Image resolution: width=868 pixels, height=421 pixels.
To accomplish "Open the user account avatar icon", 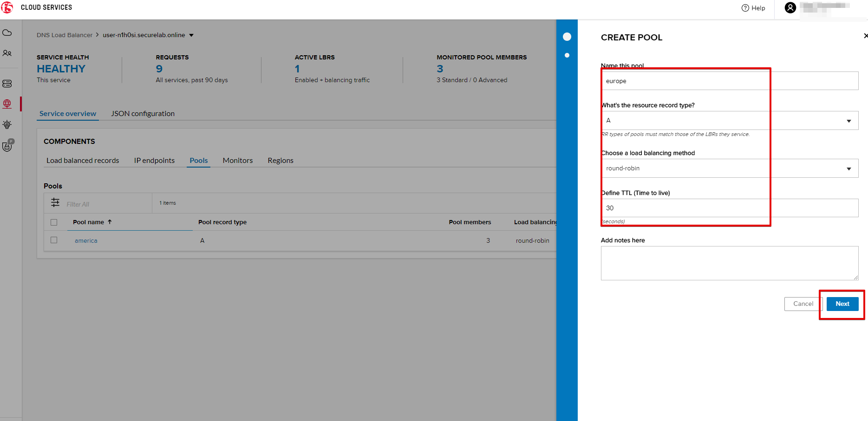I will coord(790,8).
